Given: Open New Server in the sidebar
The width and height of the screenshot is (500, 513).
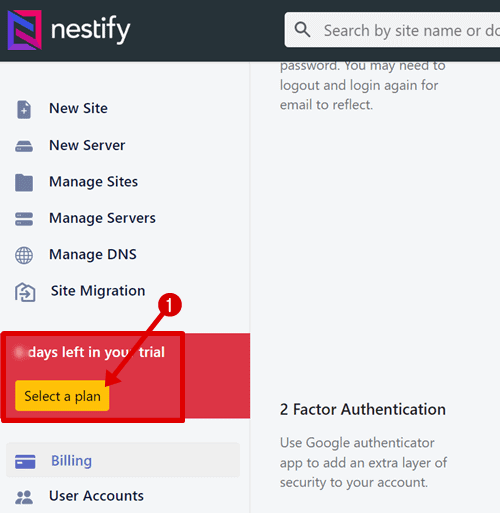Looking at the screenshot, I should pos(87,145).
